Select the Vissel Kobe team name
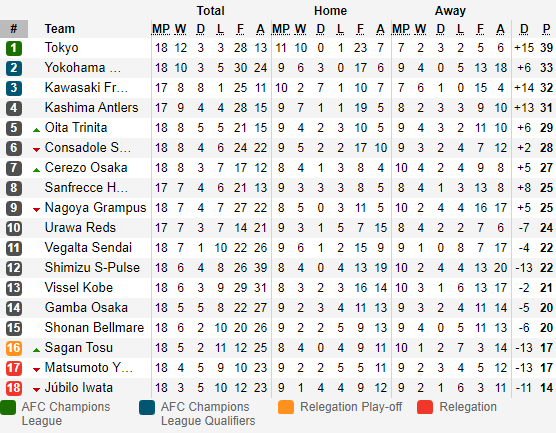 pyautogui.click(x=79, y=287)
